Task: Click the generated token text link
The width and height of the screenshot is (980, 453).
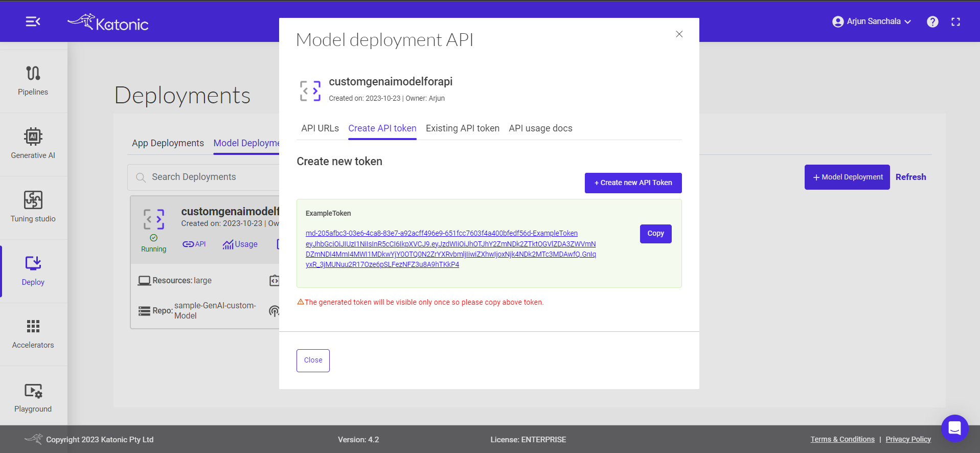Action: coord(450,249)
